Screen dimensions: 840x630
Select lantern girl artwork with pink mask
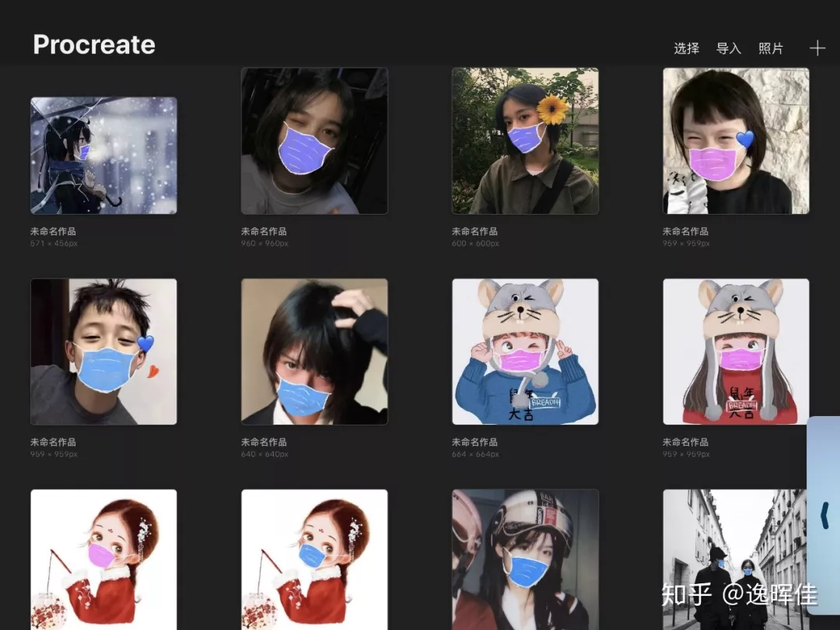coord(103,559)
